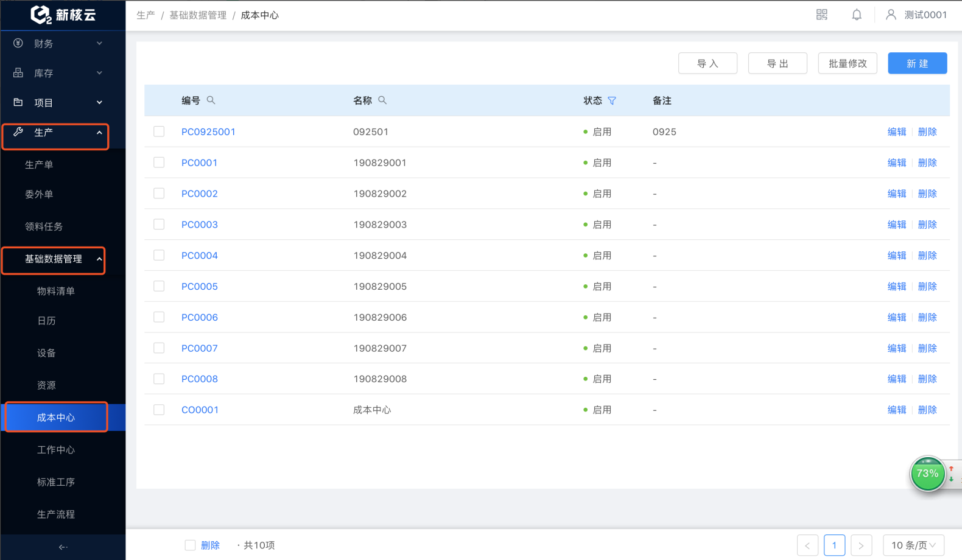The height and width of the screenshot is (560, 962).
Task: Go to next page arrow
Action: 861,545
